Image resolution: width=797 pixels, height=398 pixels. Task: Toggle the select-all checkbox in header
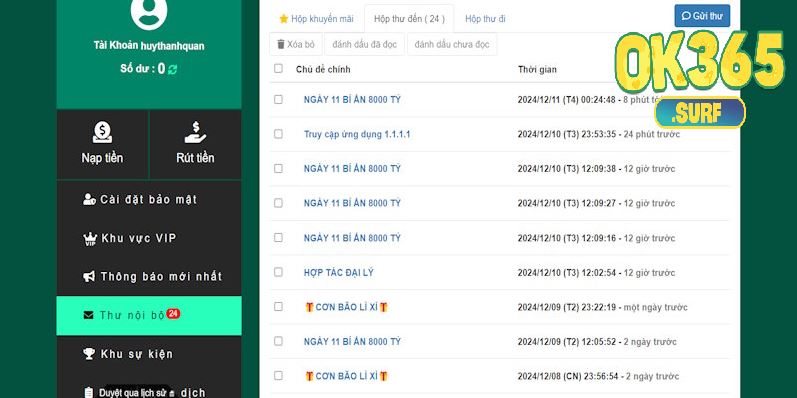278,68
